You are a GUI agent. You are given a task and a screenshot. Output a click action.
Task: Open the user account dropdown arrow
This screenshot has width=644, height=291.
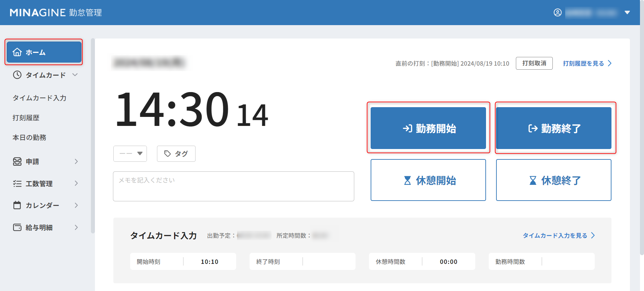tap(627, 13)
